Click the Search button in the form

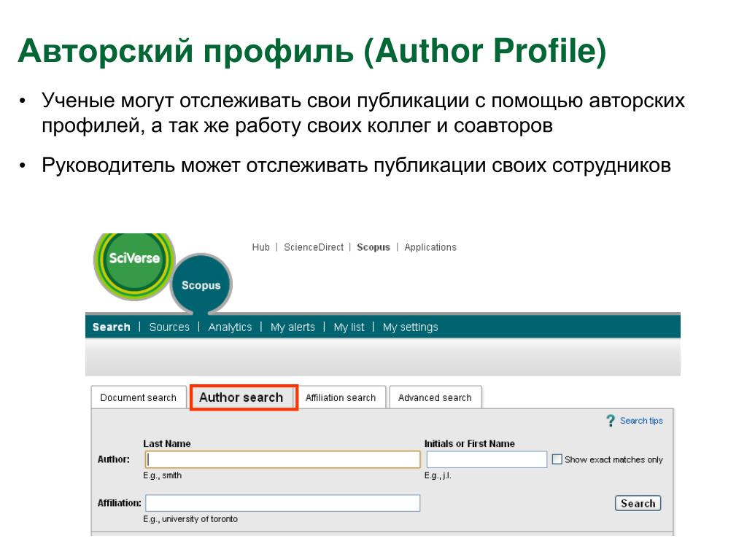tap(638, 503)
